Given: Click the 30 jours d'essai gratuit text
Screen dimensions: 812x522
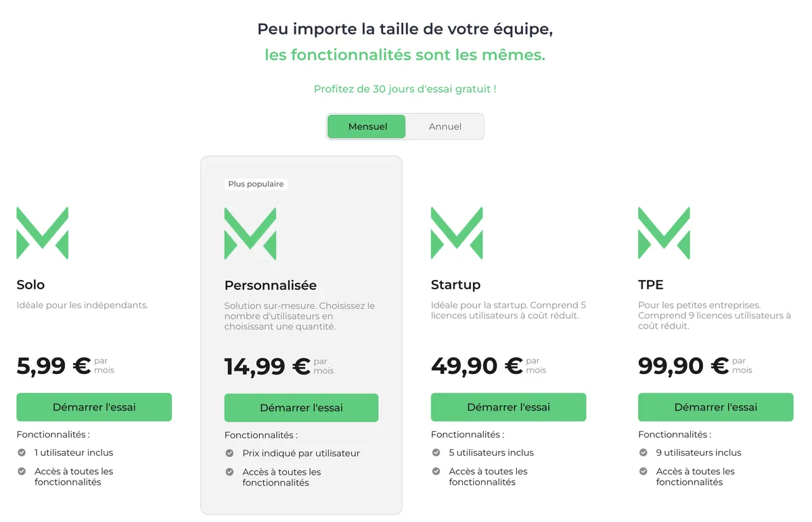Looking at the screenshot, I should pyautogui.click(x=405, y=89).
